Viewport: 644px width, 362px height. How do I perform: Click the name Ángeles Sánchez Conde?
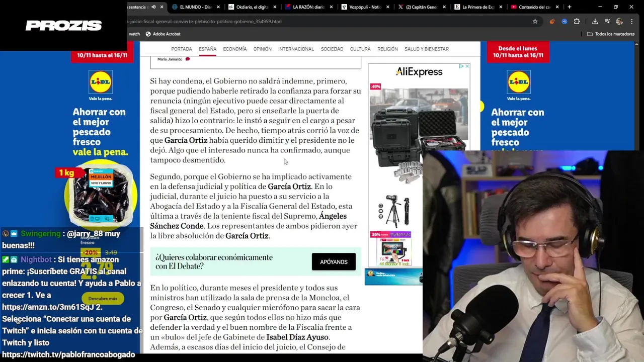coord(248,221)
